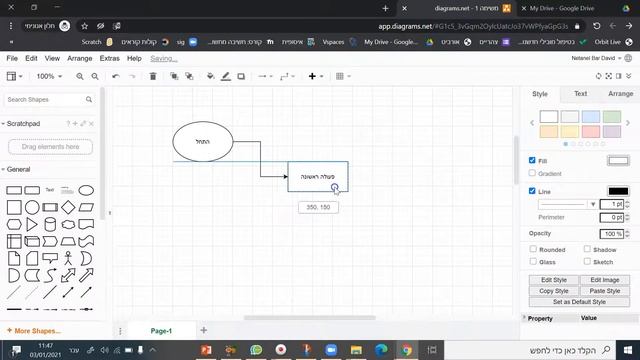Screen dimensions: 640x360
Task: Click the Zoom In magnifier icon
Action: click(80, 76)
